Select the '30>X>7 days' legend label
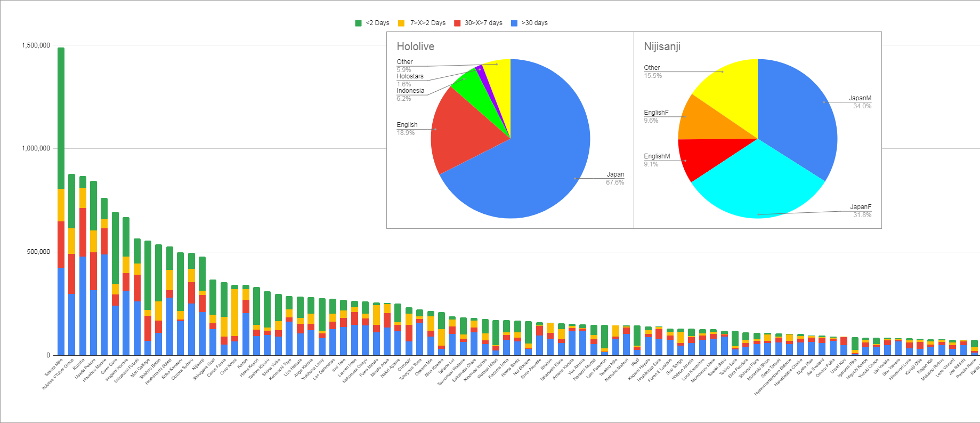 (483, 23)
